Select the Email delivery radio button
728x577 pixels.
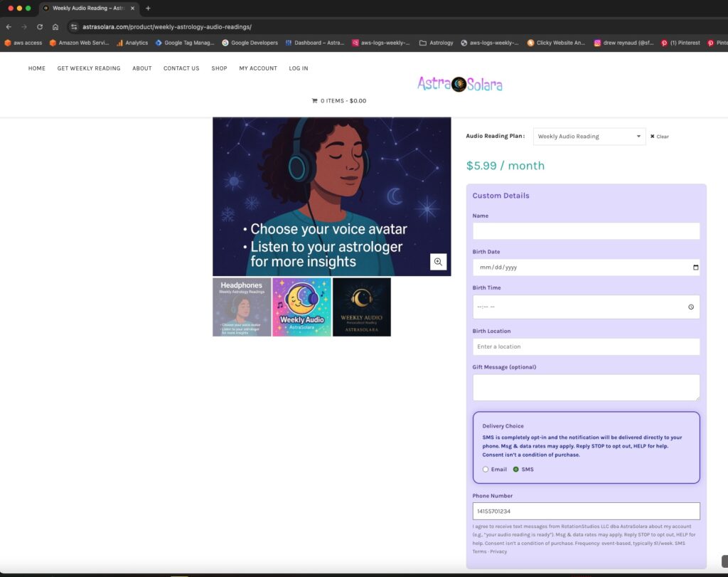point(486,470)
